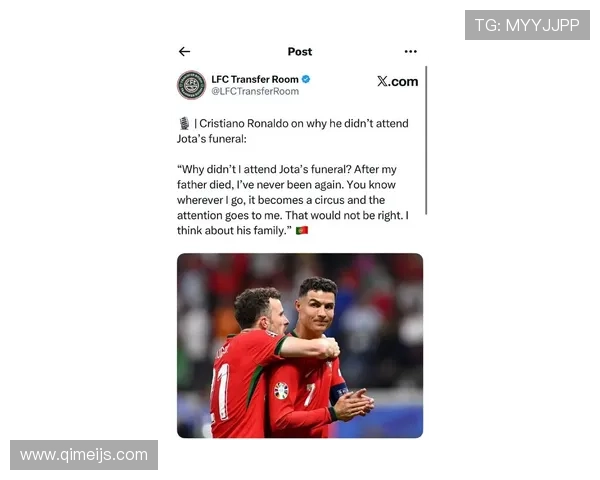Open the LFC Transfer Room account name

tap(255, 79)
